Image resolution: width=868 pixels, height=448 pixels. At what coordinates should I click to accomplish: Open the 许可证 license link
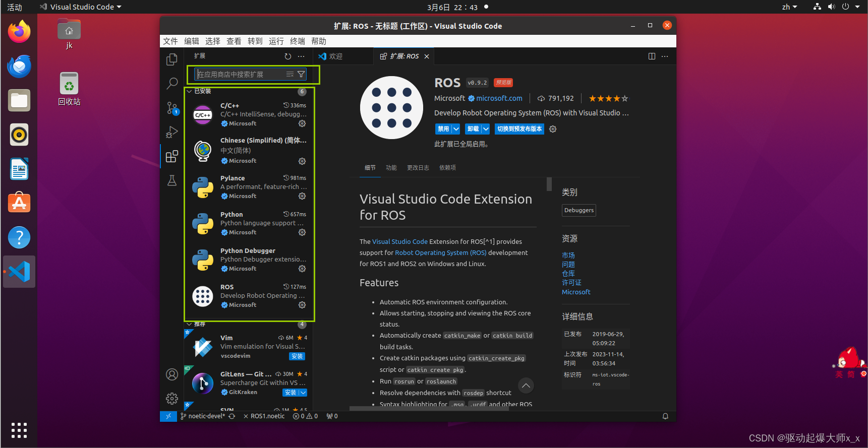(x=571, y=283)
